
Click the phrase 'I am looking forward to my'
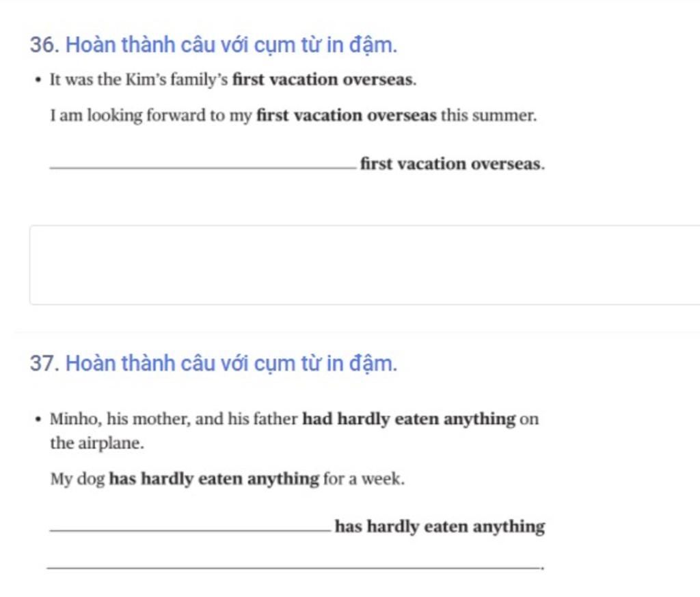click(x=151, y=115)
